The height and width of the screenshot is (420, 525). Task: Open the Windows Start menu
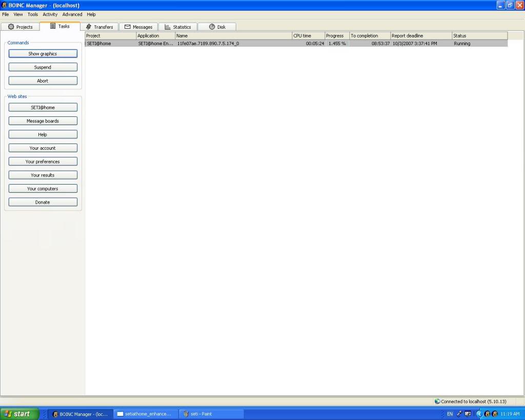tap(20, 414)
